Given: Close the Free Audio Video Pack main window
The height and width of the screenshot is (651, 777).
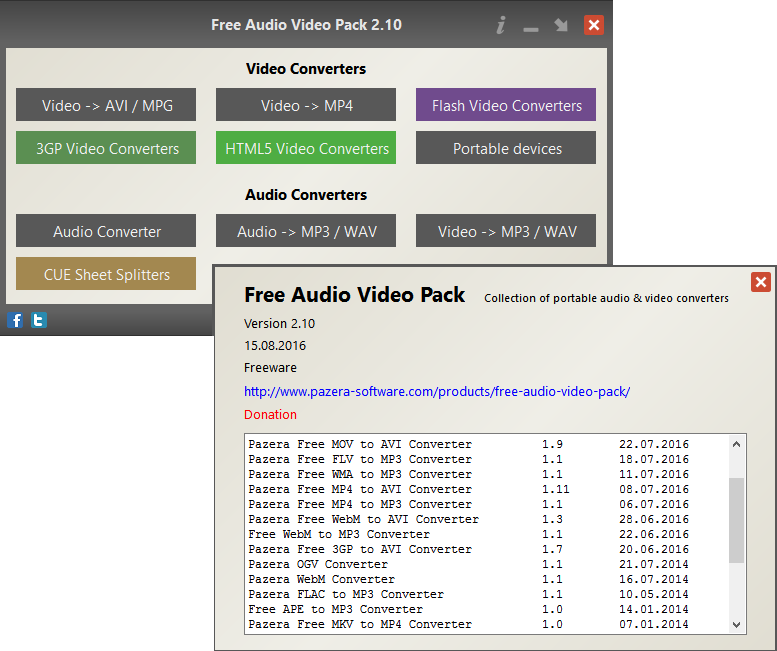Looking at the screenshot, I should 594,25.
